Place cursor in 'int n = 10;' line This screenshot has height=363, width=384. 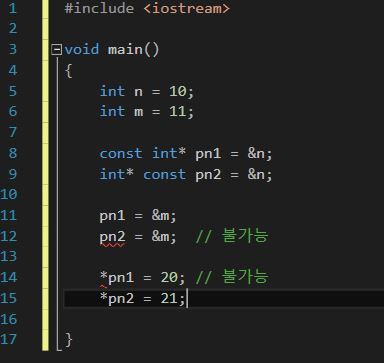(x=147, y=91)
